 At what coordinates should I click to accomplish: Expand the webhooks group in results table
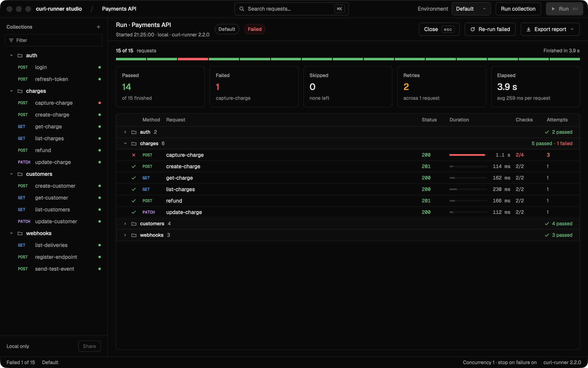point(125,235)
